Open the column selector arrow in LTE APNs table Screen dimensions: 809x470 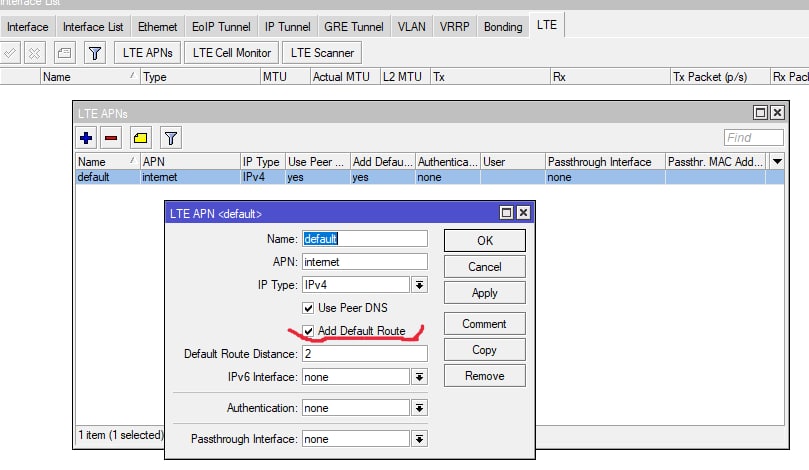pos(777,161)
